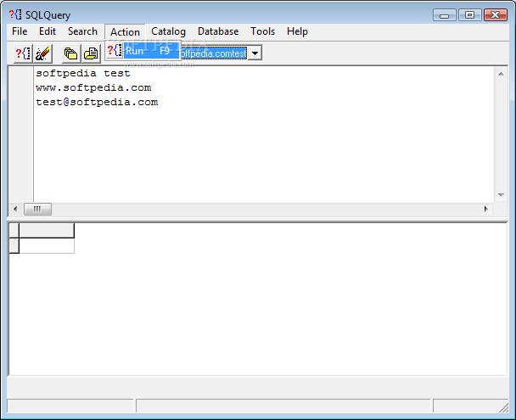Click the line 'test@softpedia.com'
This screenshot has height=420, width=516.
click(x=97, y=102)
